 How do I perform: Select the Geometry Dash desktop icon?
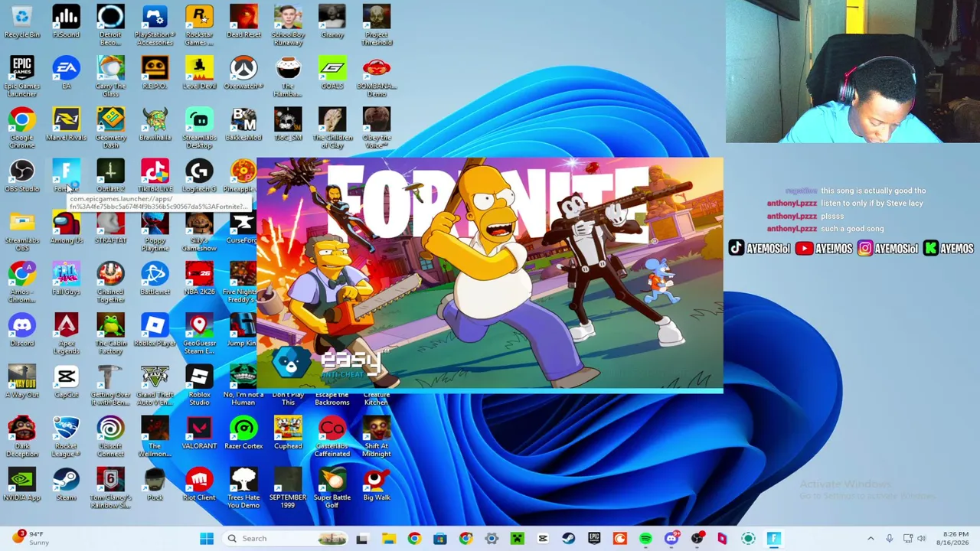(110, 128)
